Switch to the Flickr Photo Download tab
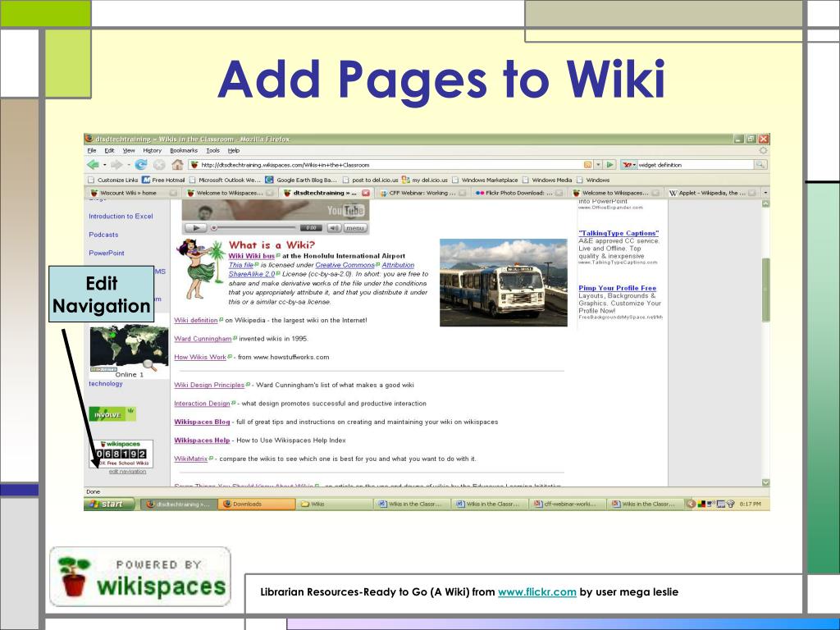This screenshot has height=630, width=840. [x=518, y=193]
